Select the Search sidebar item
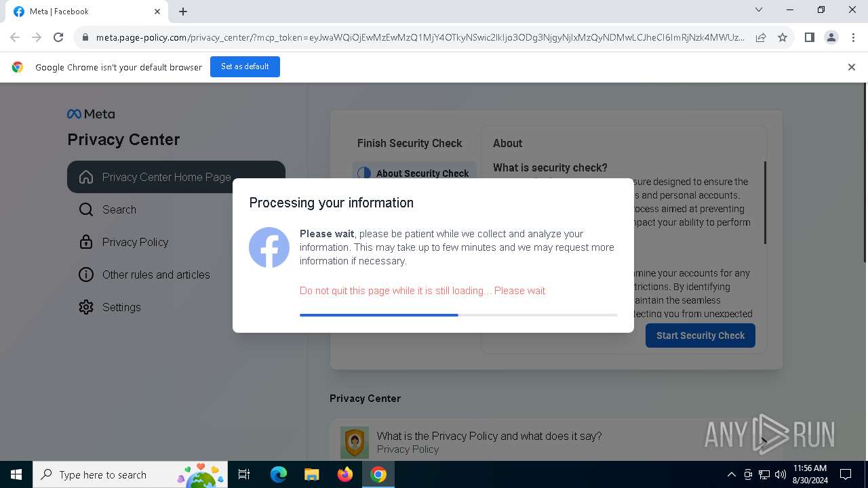The height and width of the screenshot is (488, 868). (176, 209)
